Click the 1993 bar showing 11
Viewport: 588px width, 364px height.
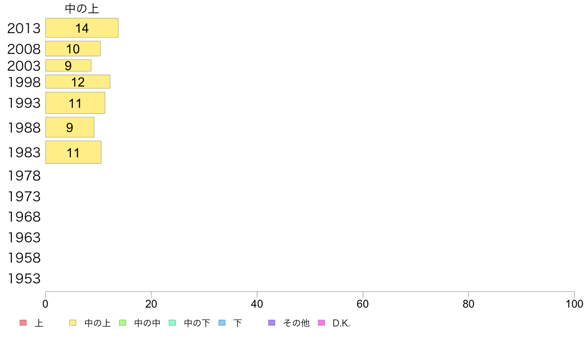coord(75,103)
